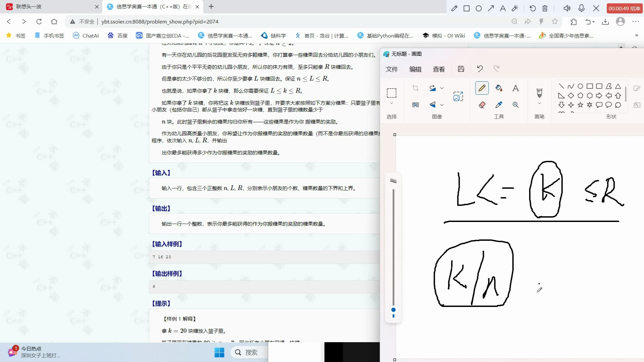Select the Color picker eyedropper in Paint
The width and height of the screenshot is (644, 362).
(499, 105)
